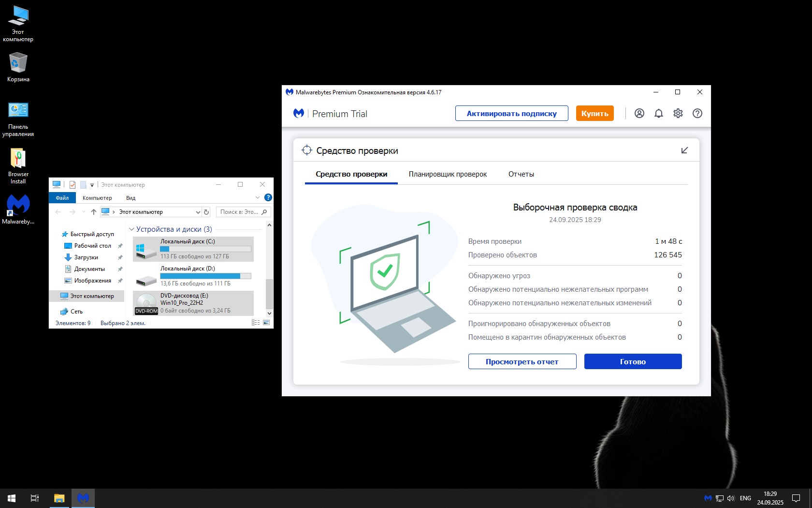Switch Explorer to details view
The image size is (812, 508).
[x=256, y=323]
